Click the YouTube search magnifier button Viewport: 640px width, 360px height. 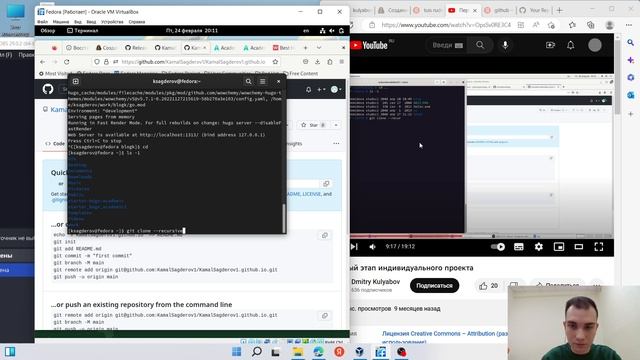coord(480,45)
